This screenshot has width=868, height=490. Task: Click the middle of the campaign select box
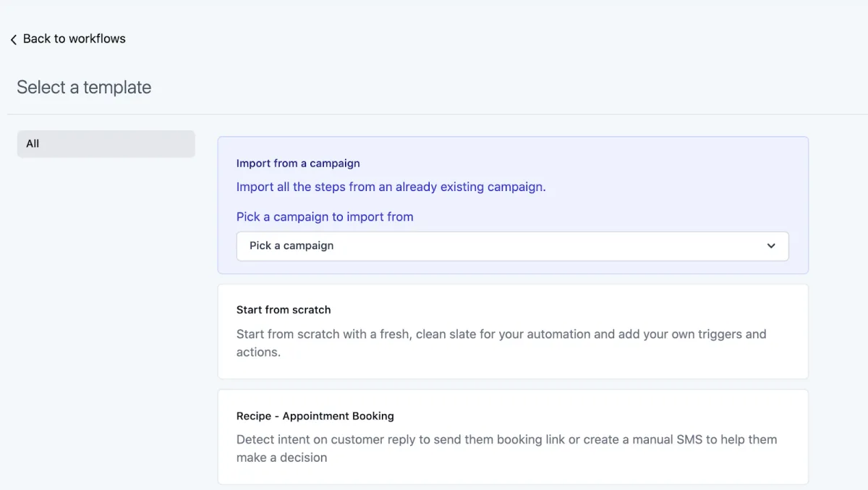pos(512,246)
